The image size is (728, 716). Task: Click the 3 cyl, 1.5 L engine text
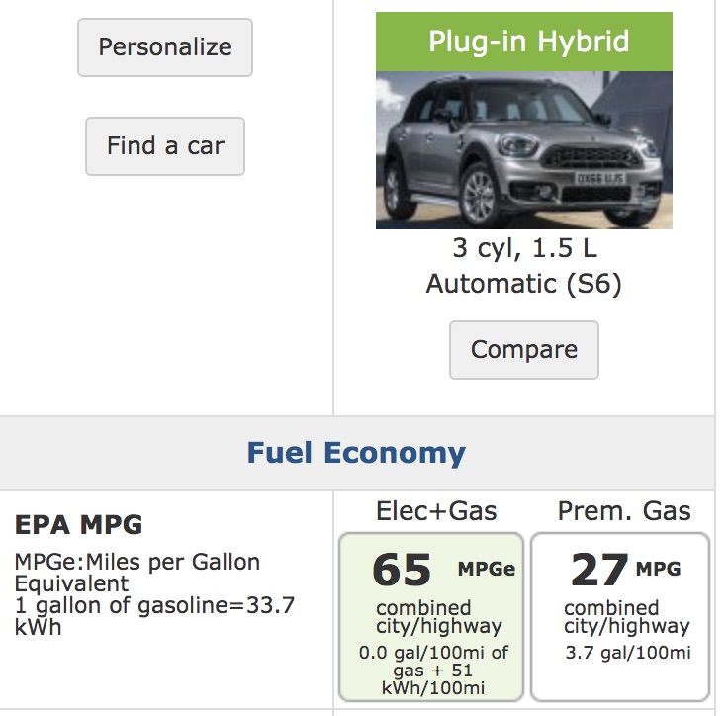coord(523,249)
